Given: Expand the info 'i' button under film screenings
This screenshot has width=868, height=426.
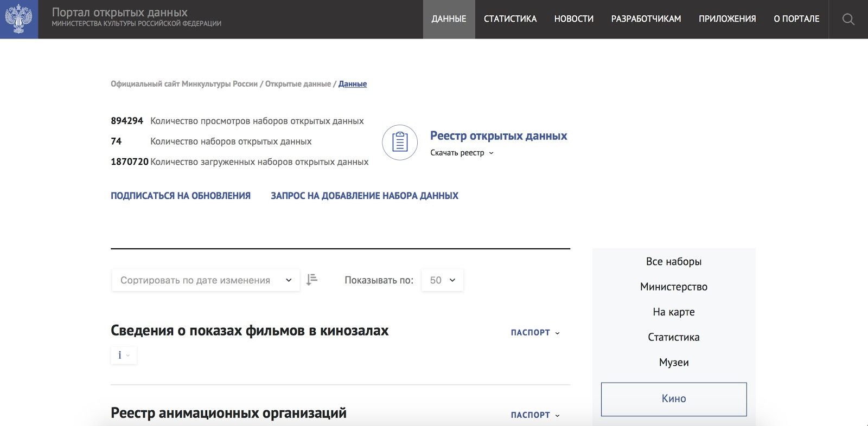Looking at the screenshot, I should 123,356.
